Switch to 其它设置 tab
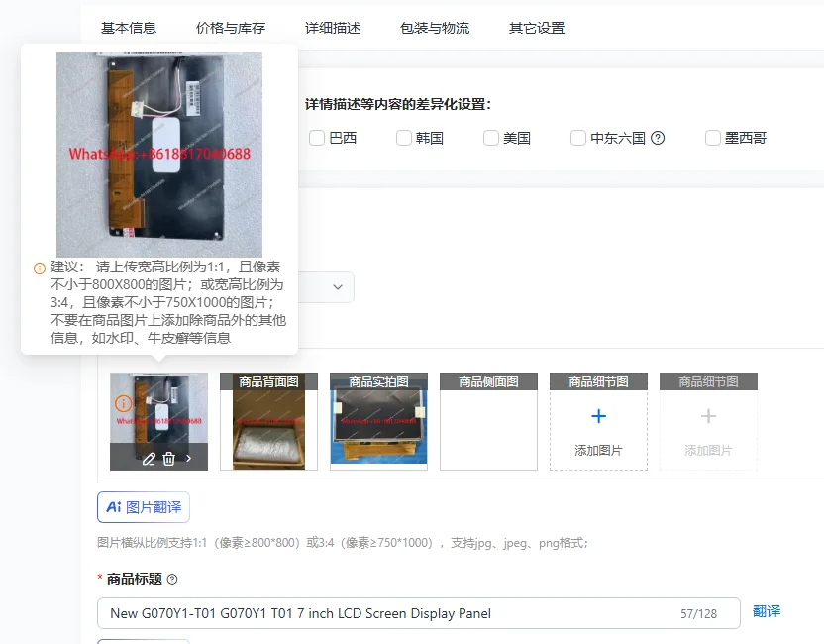Viewport: 824px width, 644px height. (x=537, y=28)
